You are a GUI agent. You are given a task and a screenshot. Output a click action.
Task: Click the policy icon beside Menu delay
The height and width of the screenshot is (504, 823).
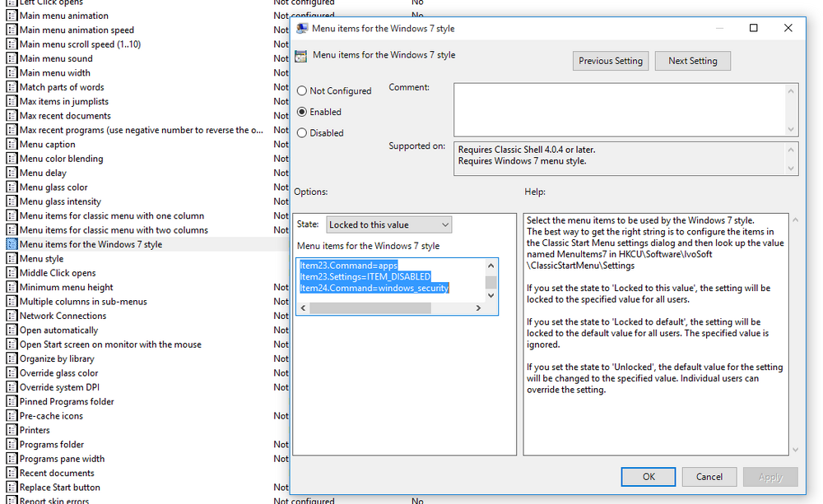(12, 173)
